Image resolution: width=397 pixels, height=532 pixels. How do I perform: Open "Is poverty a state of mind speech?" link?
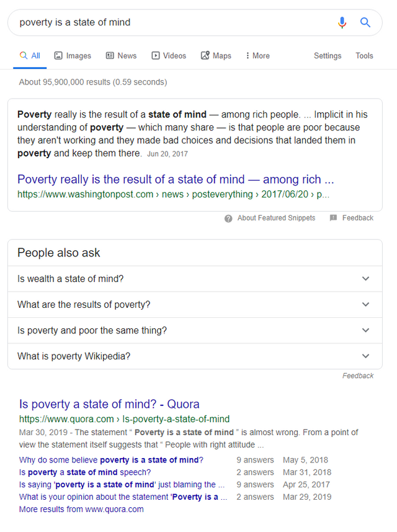pyautogui.click(x=85, y=472)
